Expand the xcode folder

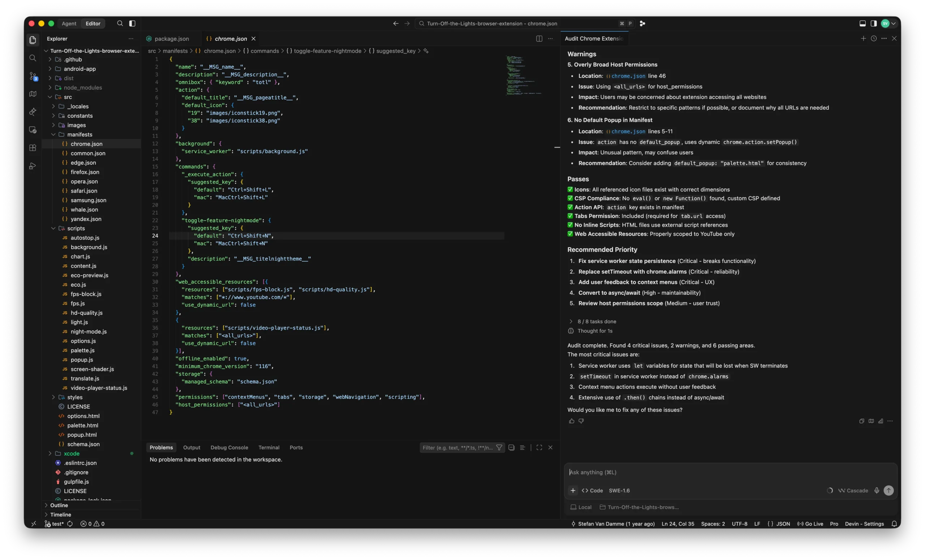coord(71,453)
